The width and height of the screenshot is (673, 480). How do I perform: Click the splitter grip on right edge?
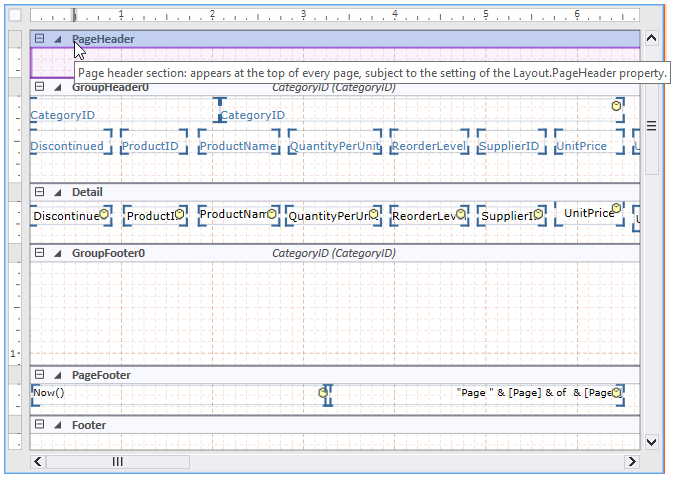[x=651, y=126]
